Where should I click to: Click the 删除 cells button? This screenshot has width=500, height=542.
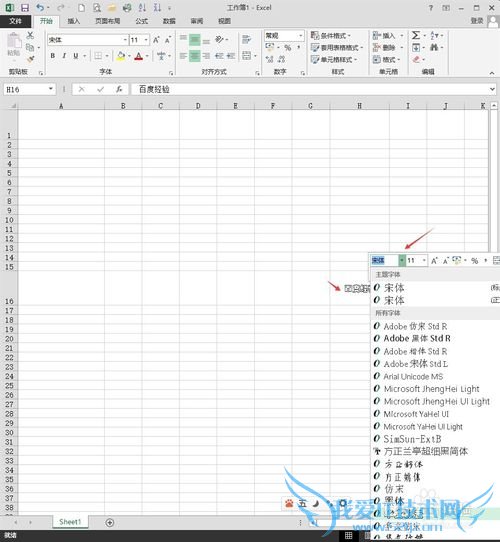388,47
